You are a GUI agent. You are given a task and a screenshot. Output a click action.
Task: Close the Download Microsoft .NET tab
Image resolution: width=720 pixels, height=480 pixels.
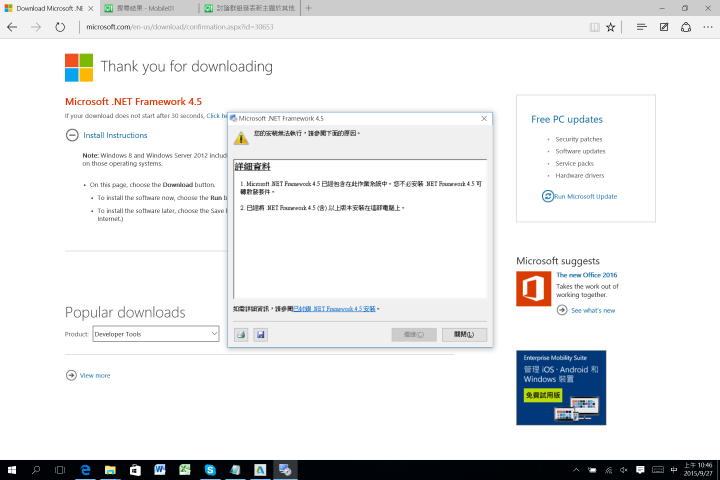(x=91, y=8)
